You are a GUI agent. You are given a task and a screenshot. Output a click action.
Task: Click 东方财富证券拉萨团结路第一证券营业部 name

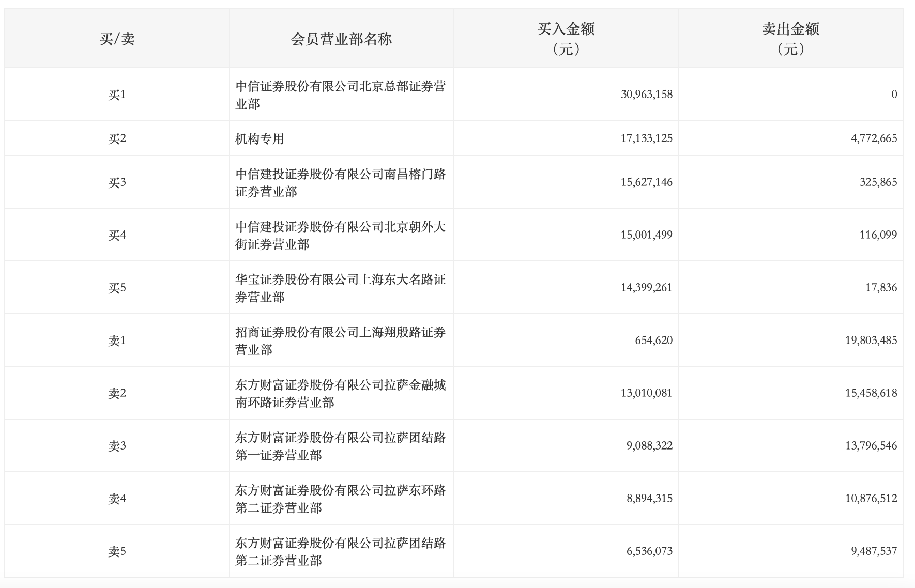341,446
